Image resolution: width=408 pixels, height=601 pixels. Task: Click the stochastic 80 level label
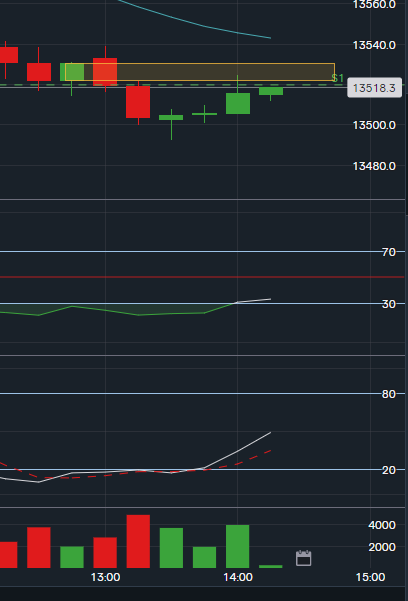pyautogui.click(x=388, y=394)
